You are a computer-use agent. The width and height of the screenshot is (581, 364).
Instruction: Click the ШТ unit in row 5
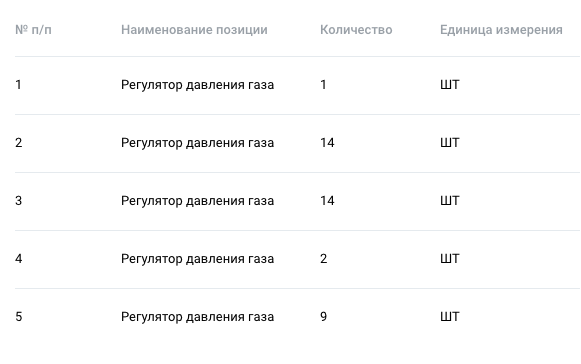click(449, 317)
